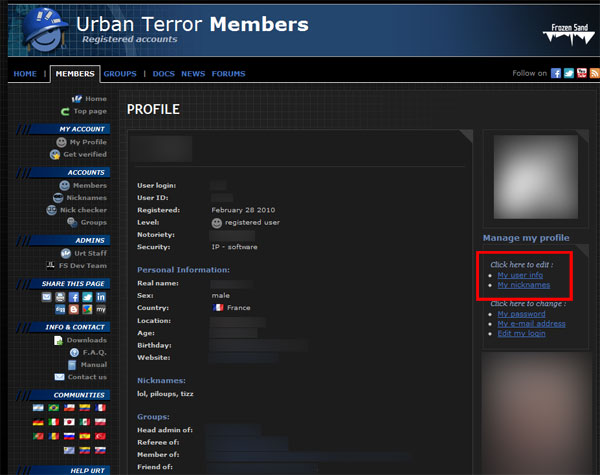
Task: Open the Brazil community flag
Action: [x=54, y=408]
